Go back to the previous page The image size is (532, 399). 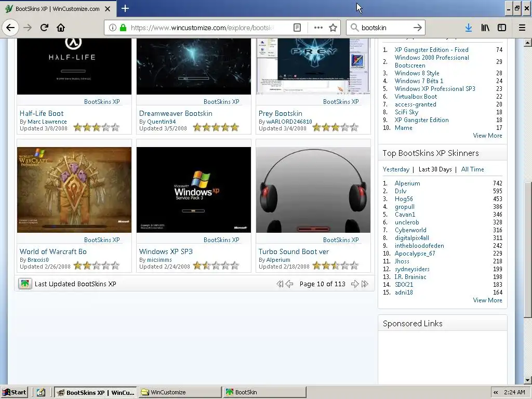coord(10,28)
